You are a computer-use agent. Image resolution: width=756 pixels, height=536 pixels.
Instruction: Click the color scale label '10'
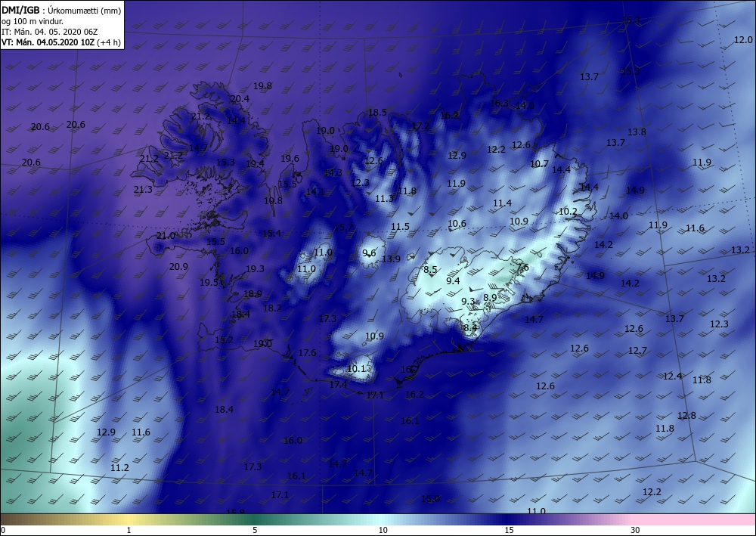(383, 531)
